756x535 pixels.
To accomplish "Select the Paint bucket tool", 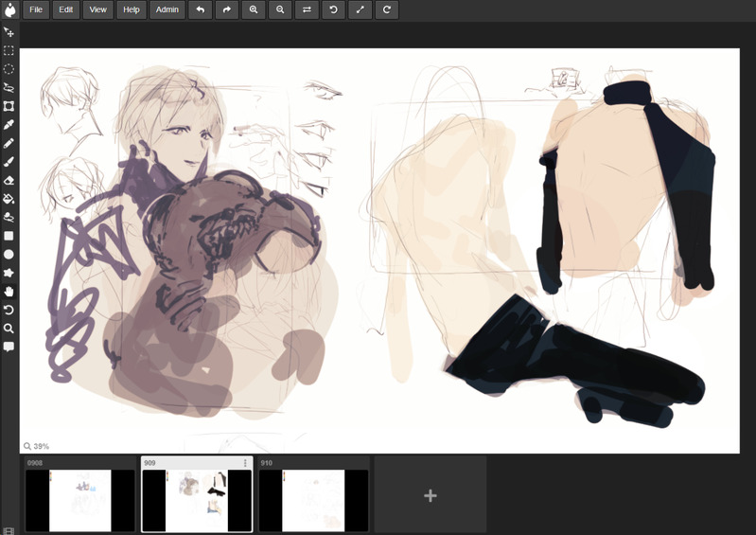I will pyautogui.click(x=9, y=199).
